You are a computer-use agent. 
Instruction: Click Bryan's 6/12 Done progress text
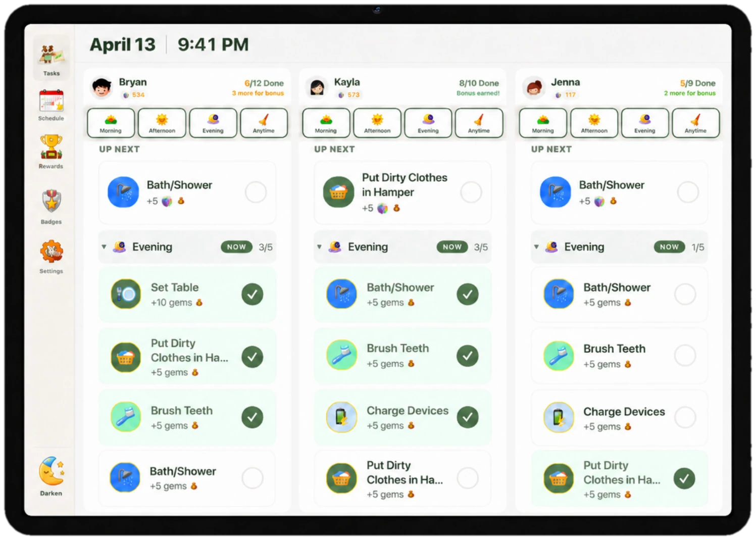coord(264,83)
